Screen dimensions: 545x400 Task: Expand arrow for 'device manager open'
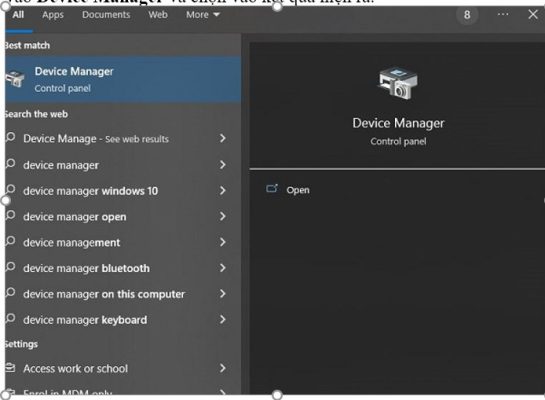tap(223, 216)
